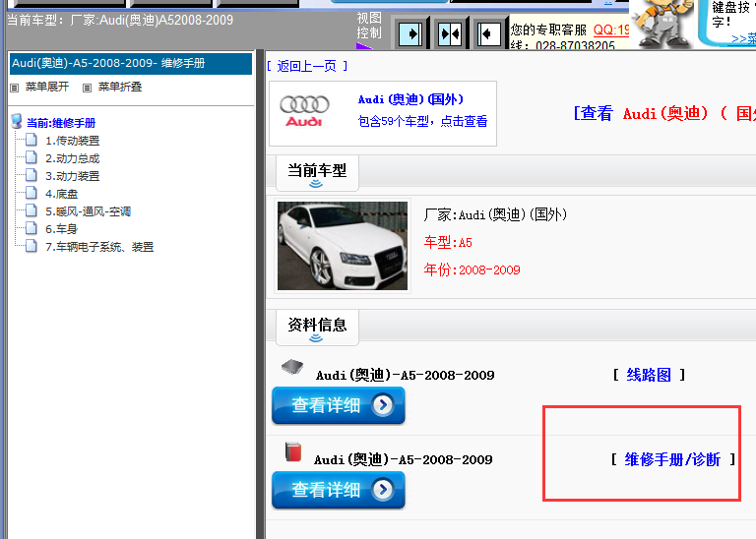The height and width of the screenshot is (539, 756).
Task: Go back with 返回上一页 link
Action: (x=307, y=66)
